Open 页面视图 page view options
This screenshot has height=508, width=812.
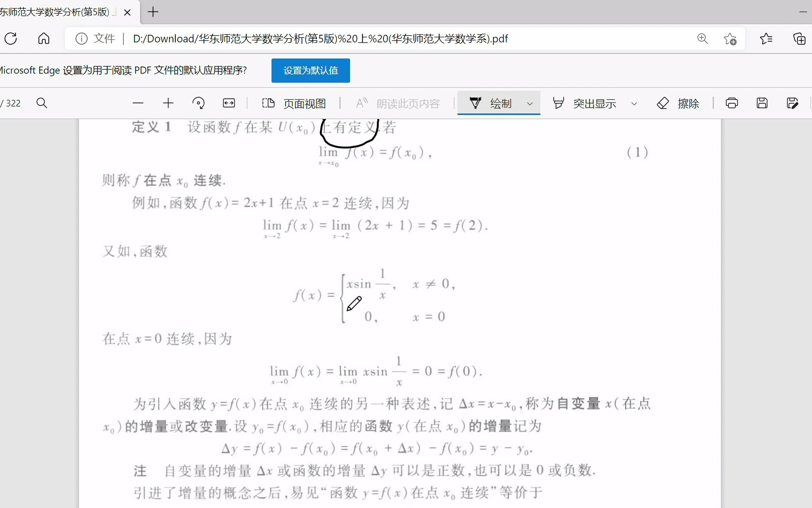294,103
